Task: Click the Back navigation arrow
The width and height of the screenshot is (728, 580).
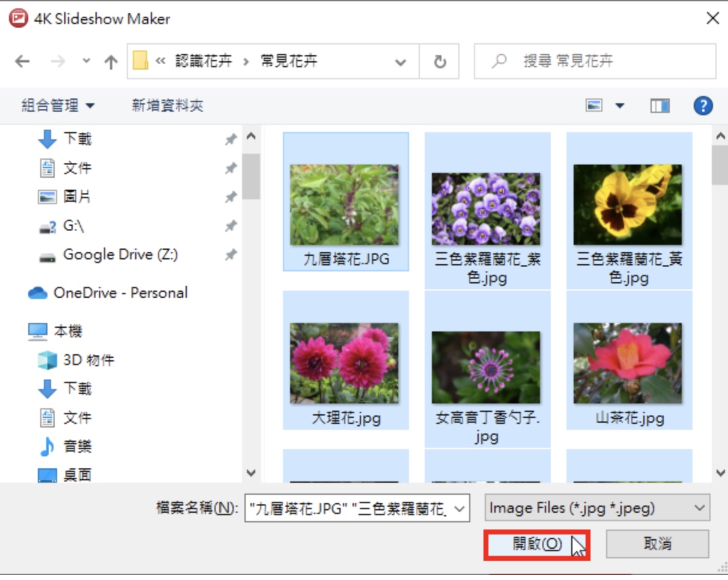Action: coord(22,61)
